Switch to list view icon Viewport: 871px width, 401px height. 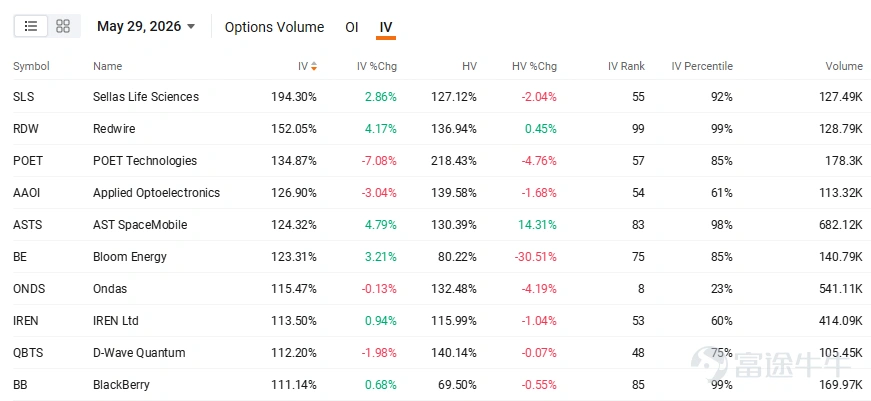click(x=31, y=26)
